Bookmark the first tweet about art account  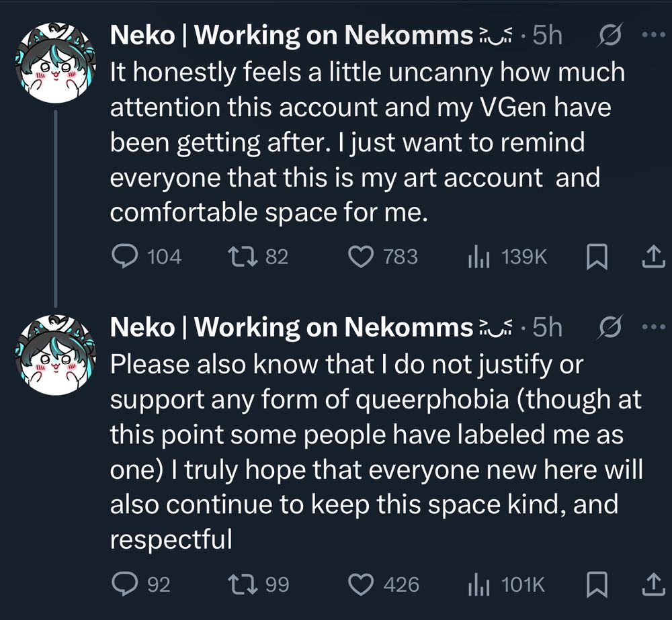coord(596,257)
